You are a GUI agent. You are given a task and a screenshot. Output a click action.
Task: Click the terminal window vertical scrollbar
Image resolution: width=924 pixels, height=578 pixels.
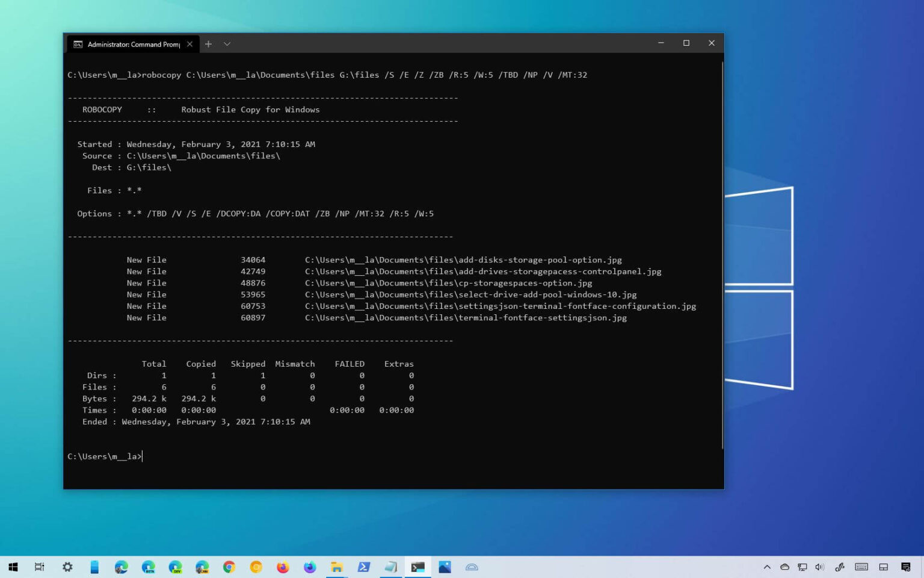(722, 256)
